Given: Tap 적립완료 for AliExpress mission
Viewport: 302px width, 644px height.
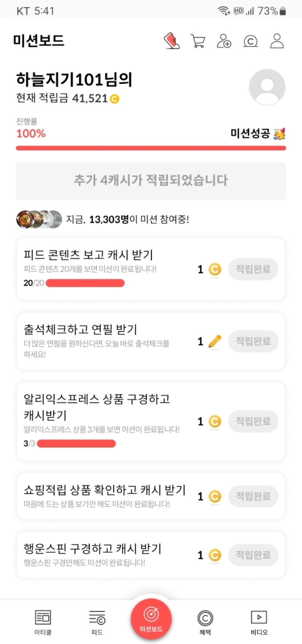Looking at the screenshot, I should pyautogui.click(x=253, y=421).
